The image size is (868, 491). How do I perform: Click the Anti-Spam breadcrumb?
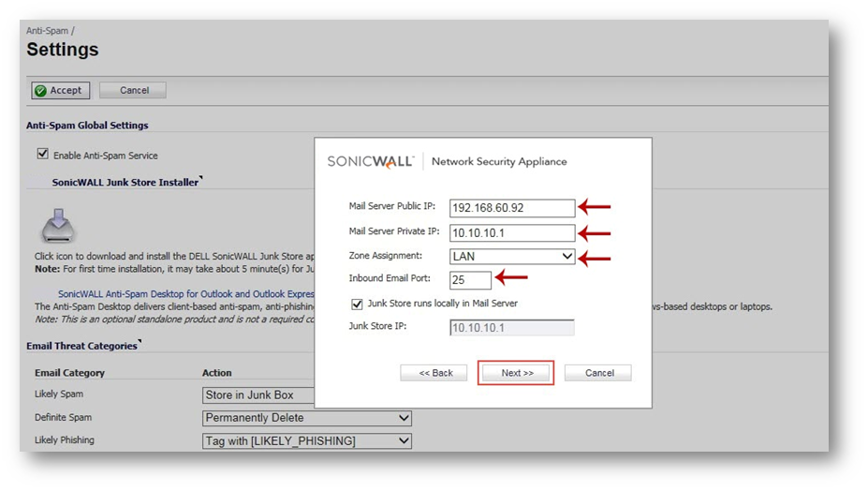(x=47, y=31)
